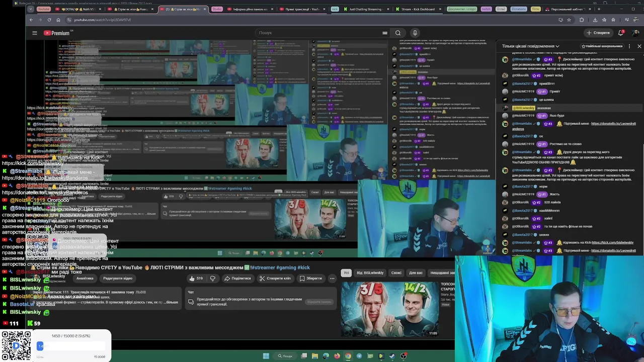The width and height of the screenshot is (644, 362).
Task: Share the stream via Поділитися
Action: click(x=237, y=279)
